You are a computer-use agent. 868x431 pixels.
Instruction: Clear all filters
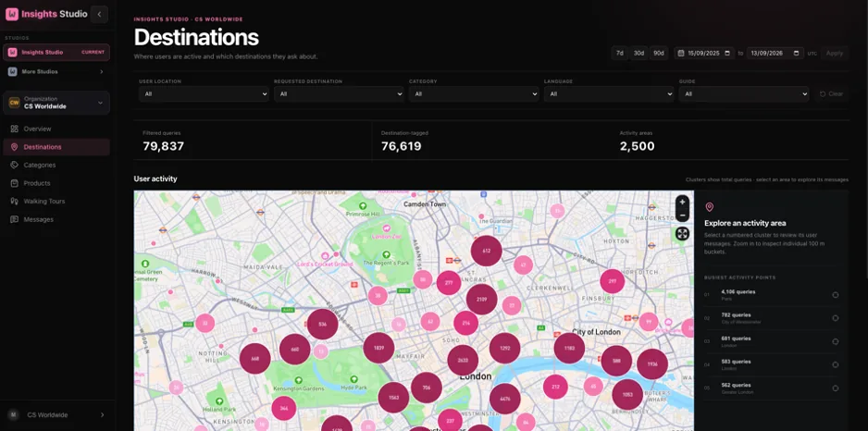pos(832,94)
